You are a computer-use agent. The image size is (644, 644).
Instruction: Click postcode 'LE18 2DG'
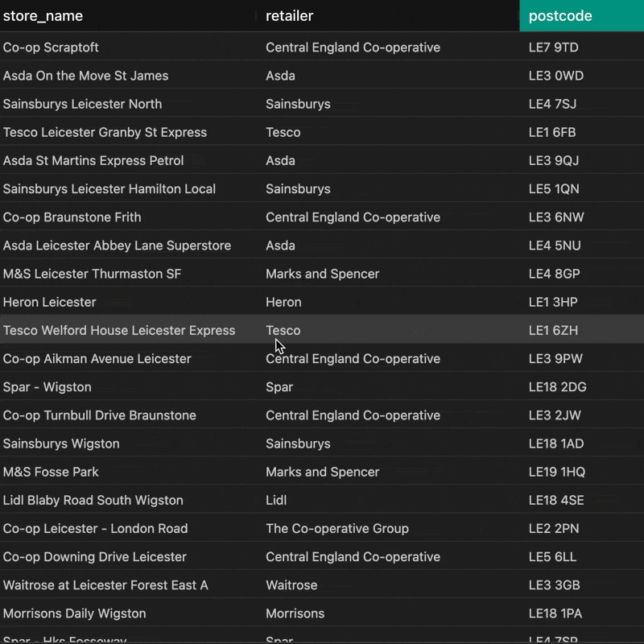[x=557, y=387]
